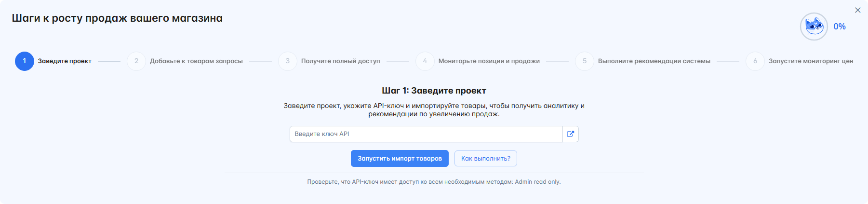Jump to "Выполните рекомендации системы" step
The image size is (868, 204).
click(654, 61)
